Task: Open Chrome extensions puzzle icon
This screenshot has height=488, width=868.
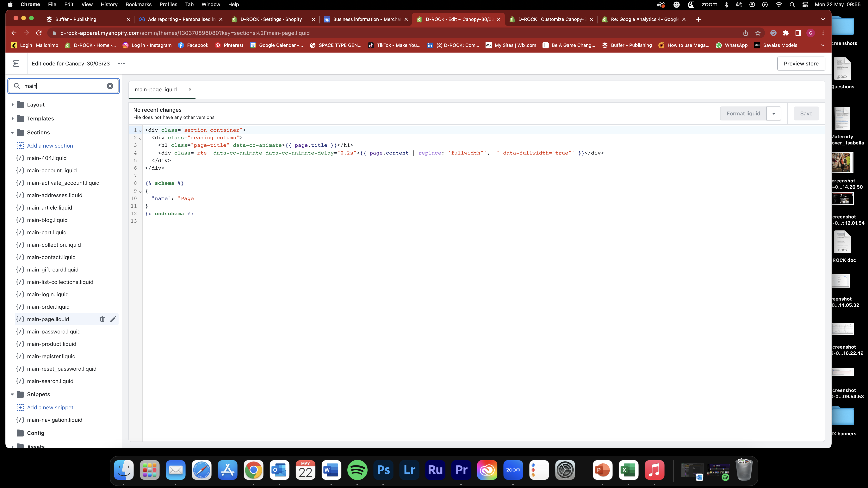Action: (x=785, y=33)
